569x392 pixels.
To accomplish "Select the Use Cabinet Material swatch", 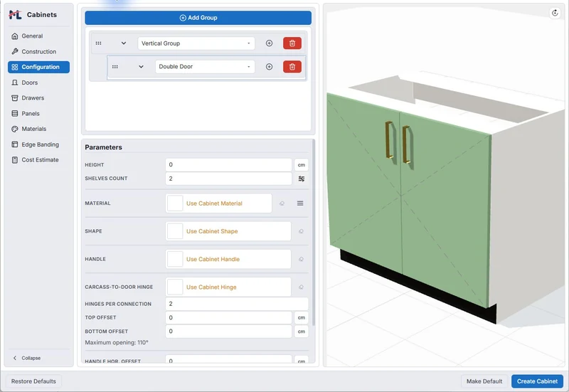I will pyautogui.click(x=174, y=203).
